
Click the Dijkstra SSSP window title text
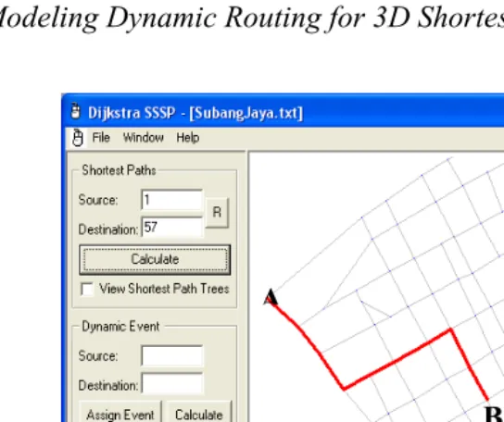click(x=195, y=113)
